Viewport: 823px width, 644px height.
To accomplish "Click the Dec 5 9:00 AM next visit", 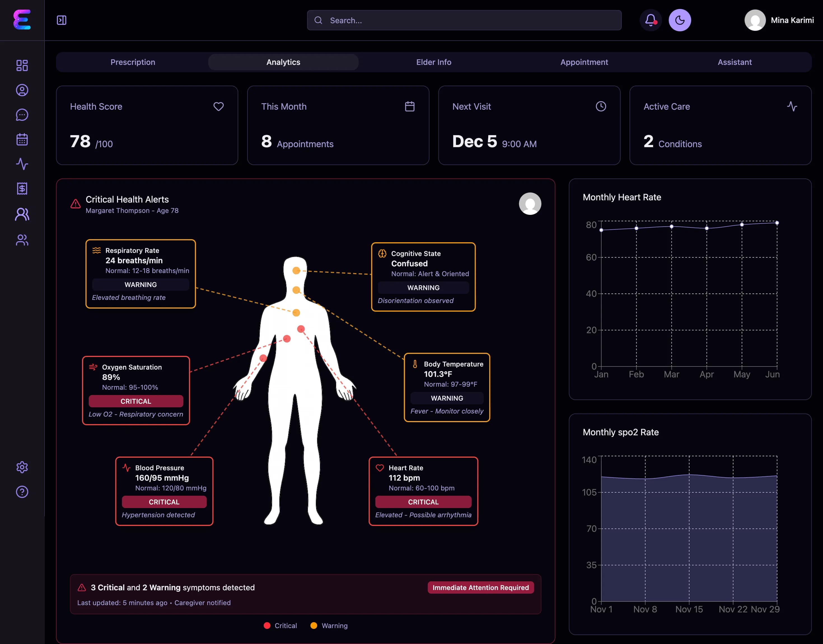I will (x=494, y=142).
